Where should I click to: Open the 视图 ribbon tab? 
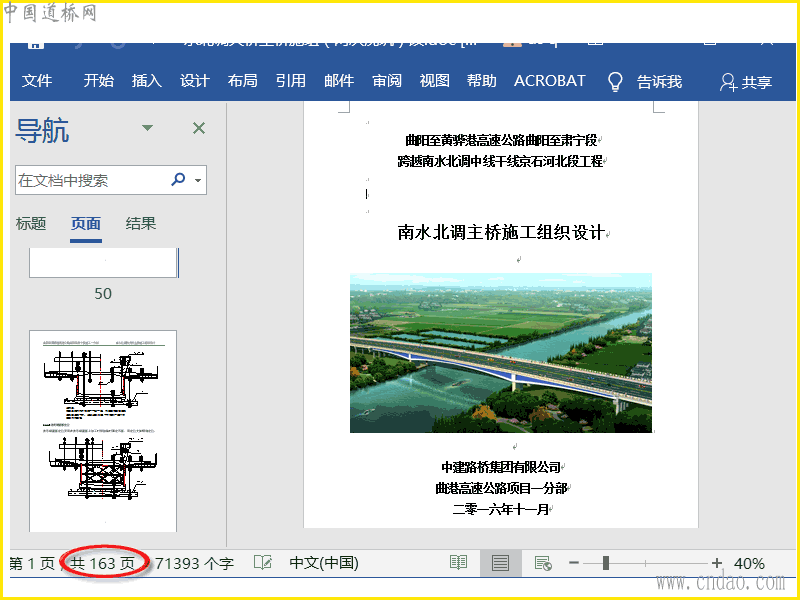point(434,81)
